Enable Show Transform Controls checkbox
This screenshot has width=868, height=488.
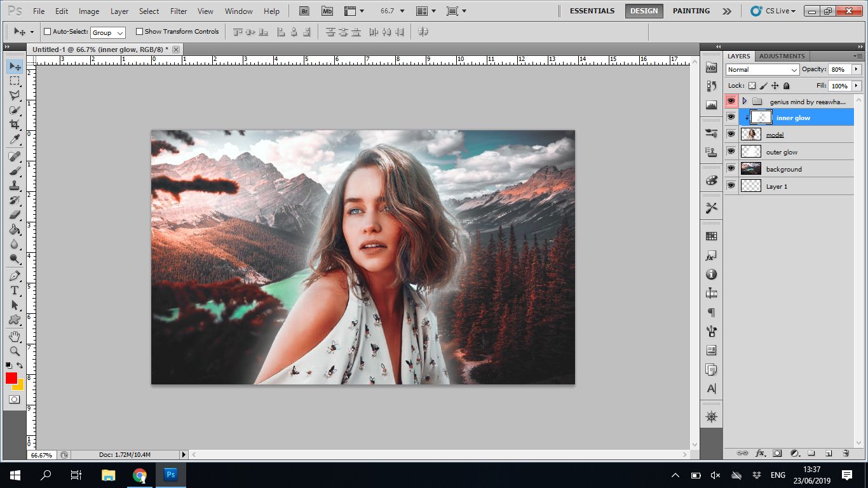click(x=139, y=32)
